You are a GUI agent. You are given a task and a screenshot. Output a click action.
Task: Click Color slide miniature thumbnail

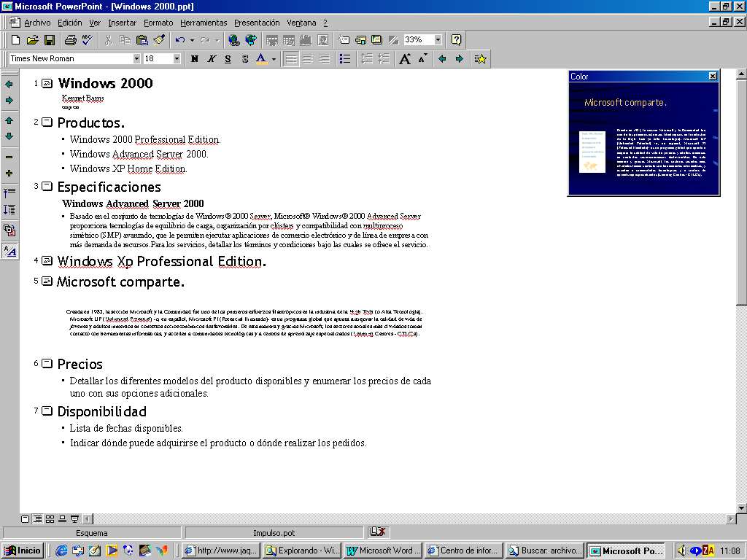643,139
